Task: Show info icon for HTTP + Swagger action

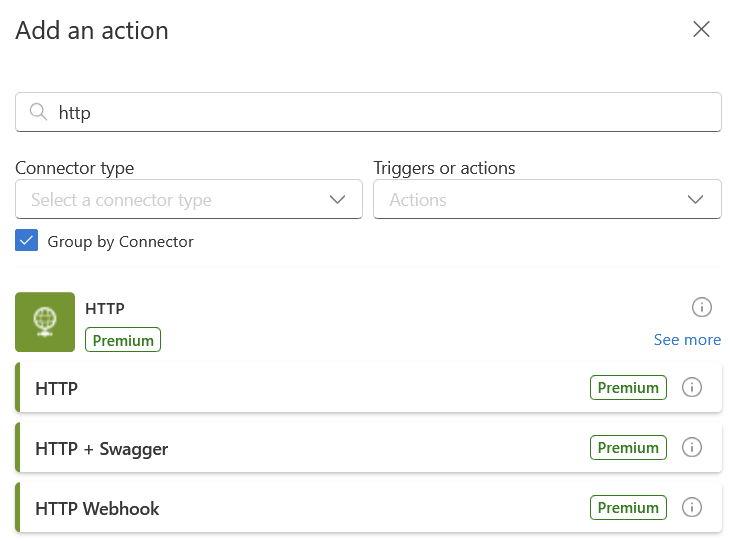Action: tap(691, 447)
